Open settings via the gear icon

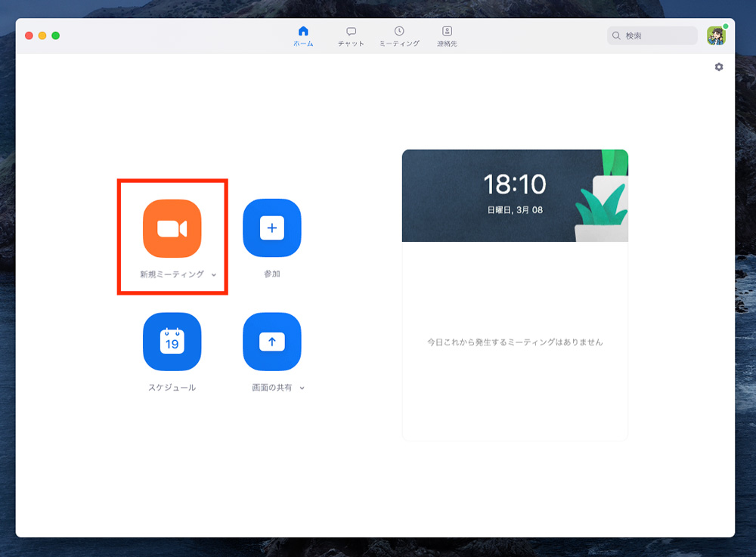tap(719, 67)
